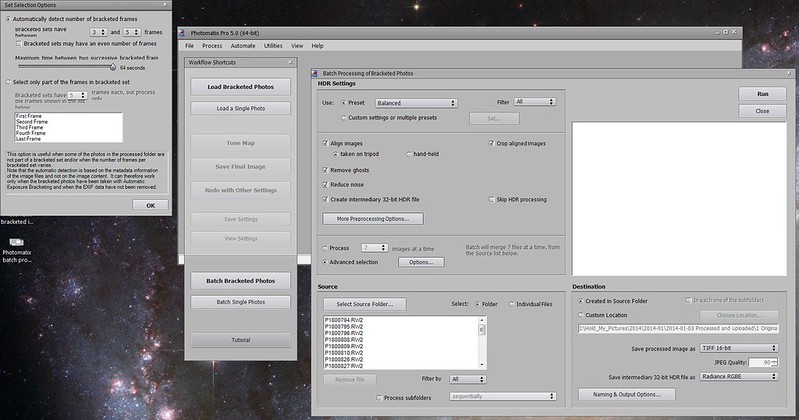The height and width of the screenshot is (420, 799).
Task: Check Skip HDR processing option
Action: point(492,200)
